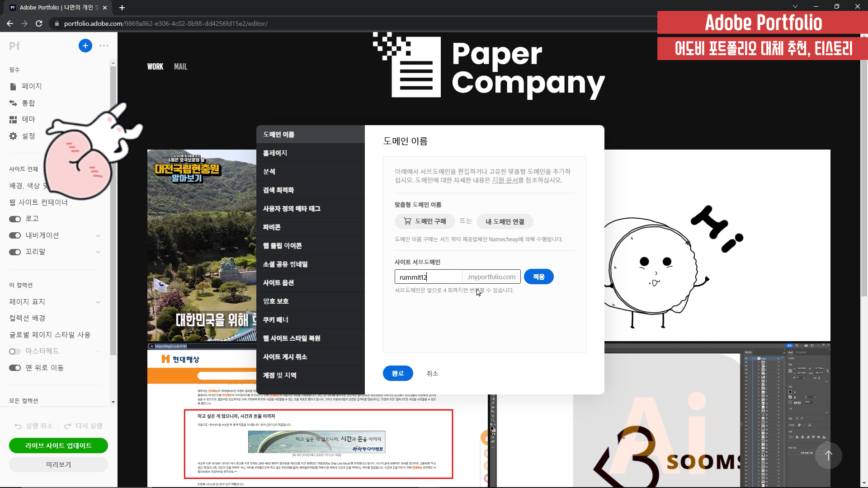Enable the Masthead (마스터헤드) switch

[15, 352]
